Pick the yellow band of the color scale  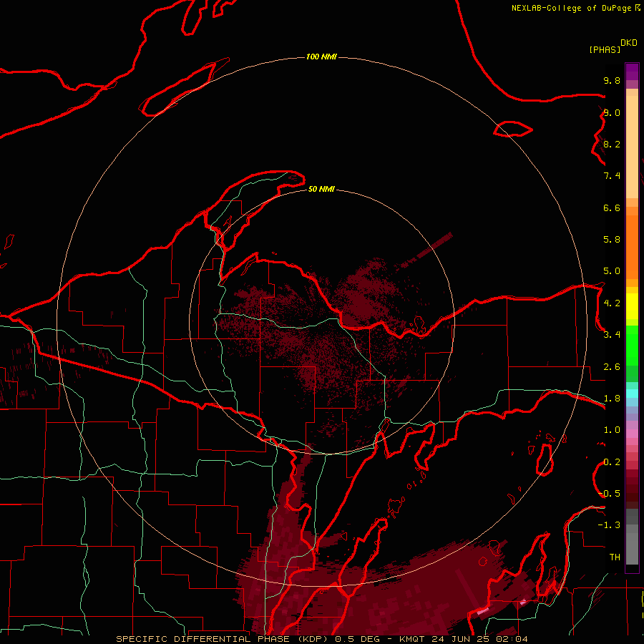point(632,306)
